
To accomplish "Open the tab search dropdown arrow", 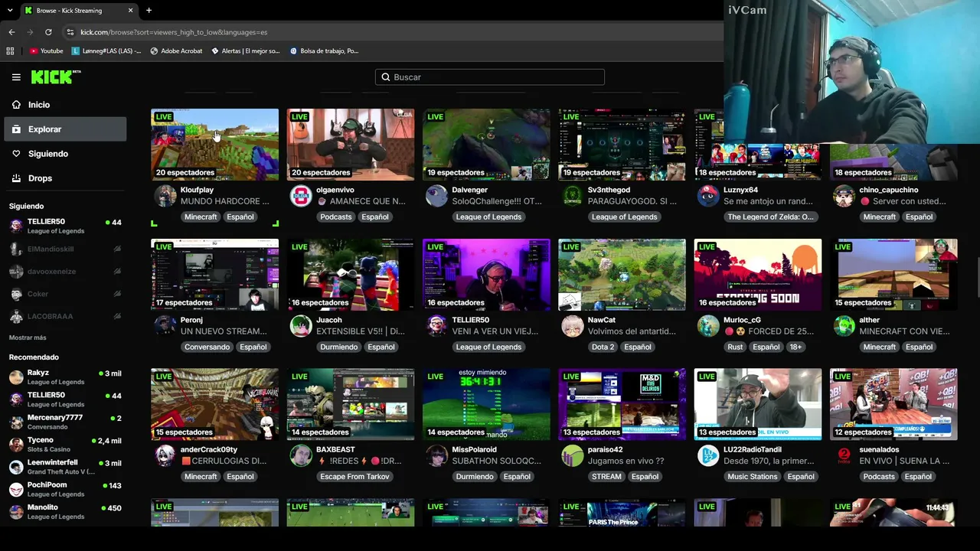I will pyautogui.click(x=10, y=11).
